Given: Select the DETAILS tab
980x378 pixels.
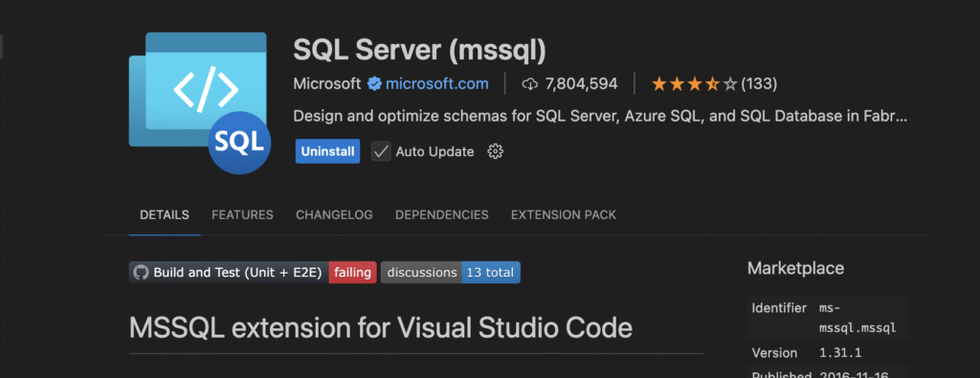Looking at the screenshot, I should [165, 215].
